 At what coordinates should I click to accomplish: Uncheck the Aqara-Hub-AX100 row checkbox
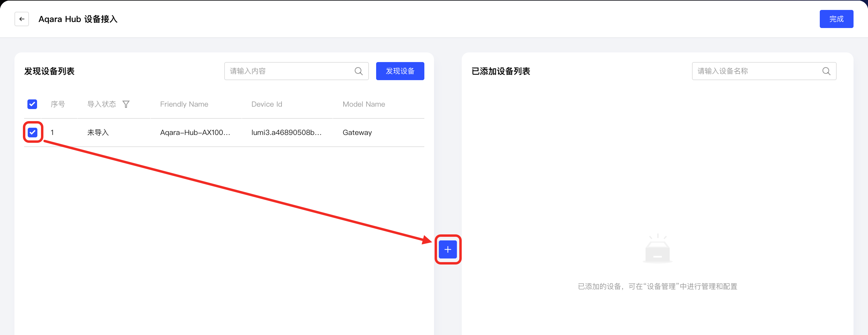[32, 132]
